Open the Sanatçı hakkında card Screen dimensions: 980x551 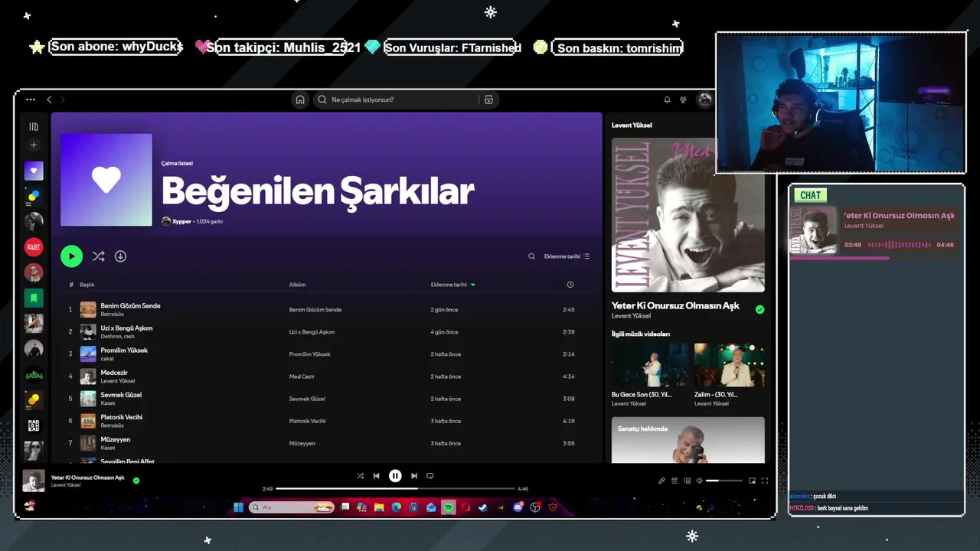tap(688, 440)
